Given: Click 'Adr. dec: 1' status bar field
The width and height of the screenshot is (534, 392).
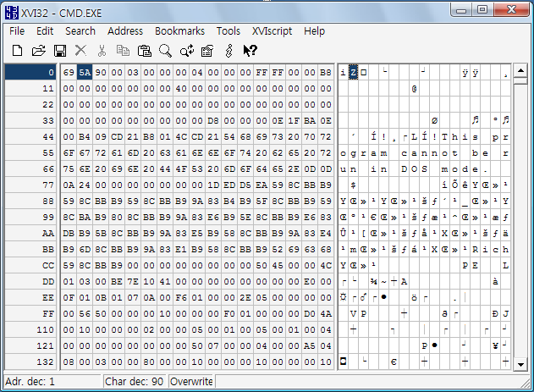Looking at the screenshot, I should tap(52, 382).
